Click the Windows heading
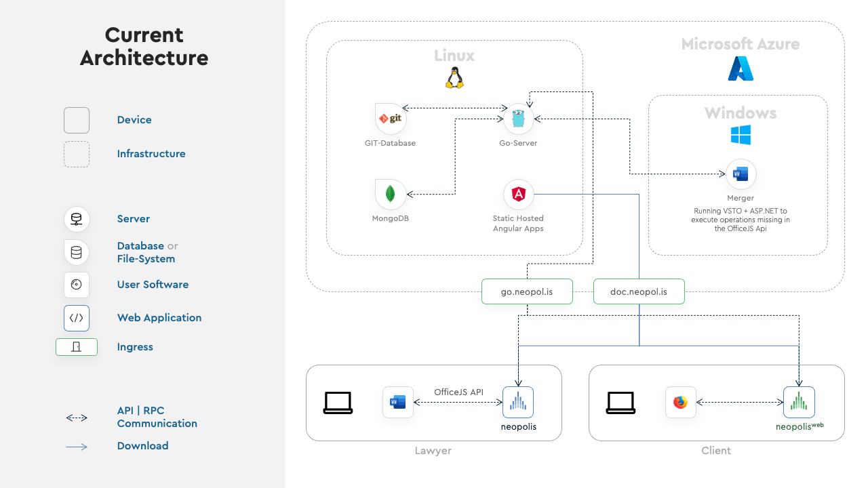This screenshot has height=488, width=868. (741, 113)
